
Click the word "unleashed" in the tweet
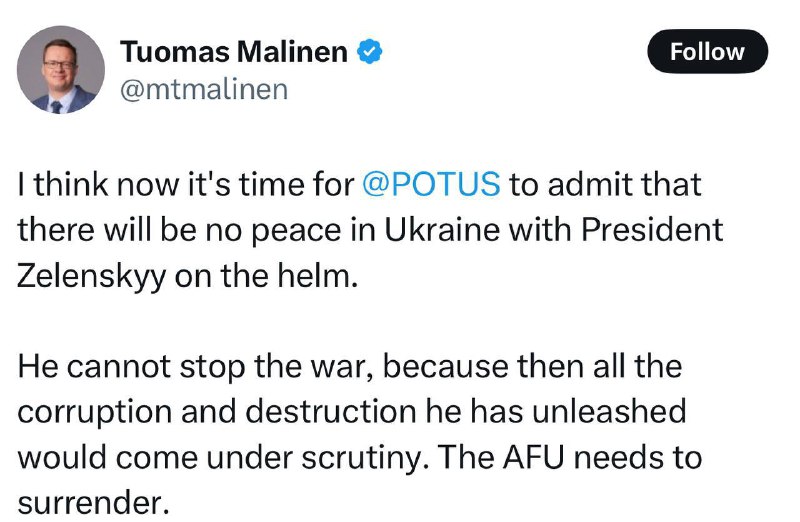(614, 412)
